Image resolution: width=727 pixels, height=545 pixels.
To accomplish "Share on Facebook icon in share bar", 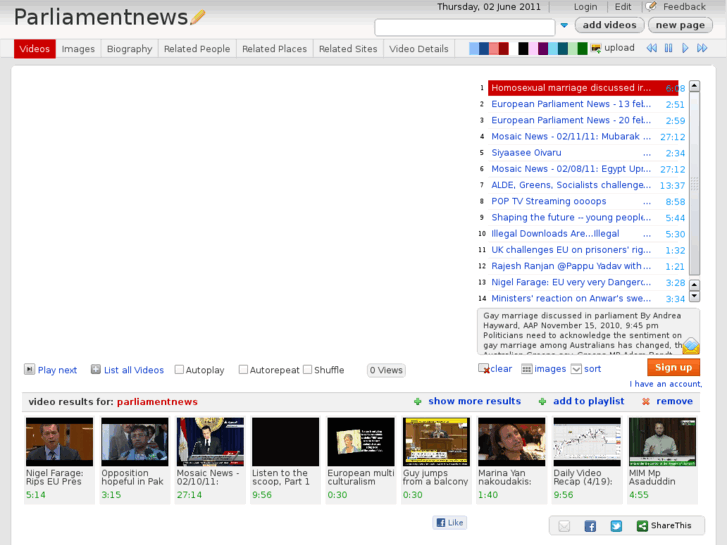I will [590, 526].
